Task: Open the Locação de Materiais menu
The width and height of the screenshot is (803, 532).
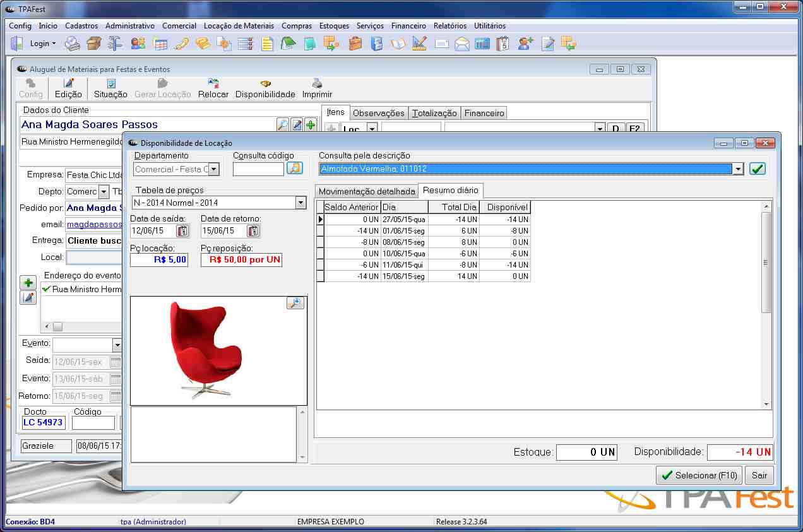Action: click(x=239, y=26)
